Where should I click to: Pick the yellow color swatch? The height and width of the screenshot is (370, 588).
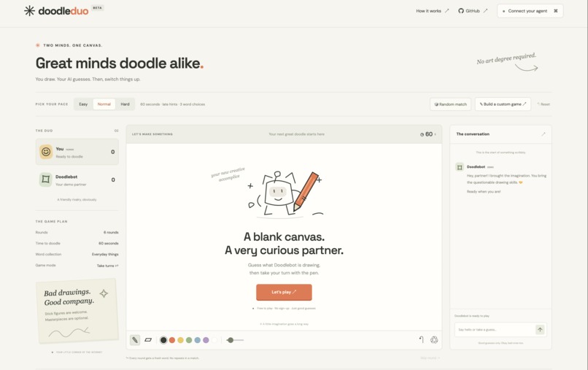(x=180, y=340)
